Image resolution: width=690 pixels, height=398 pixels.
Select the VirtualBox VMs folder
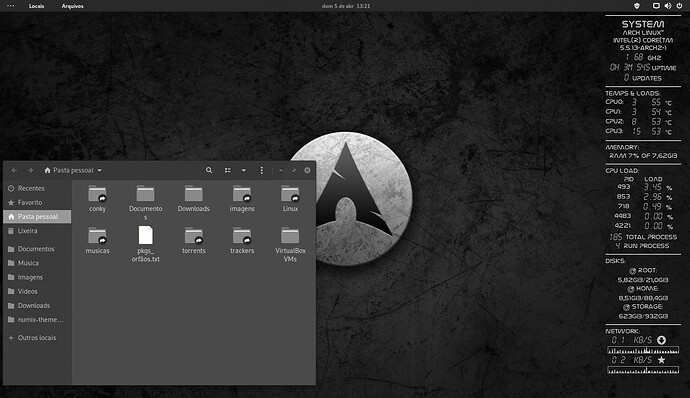point(290,236)
